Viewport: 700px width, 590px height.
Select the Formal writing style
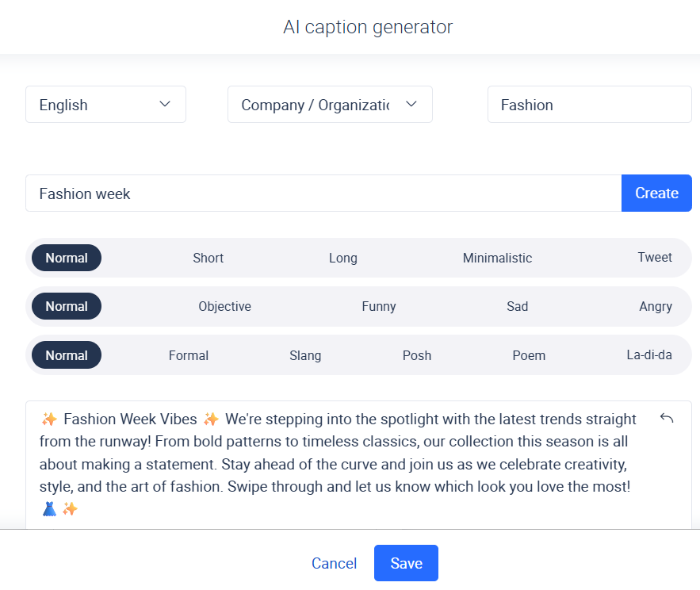click(x=188, y=355)
